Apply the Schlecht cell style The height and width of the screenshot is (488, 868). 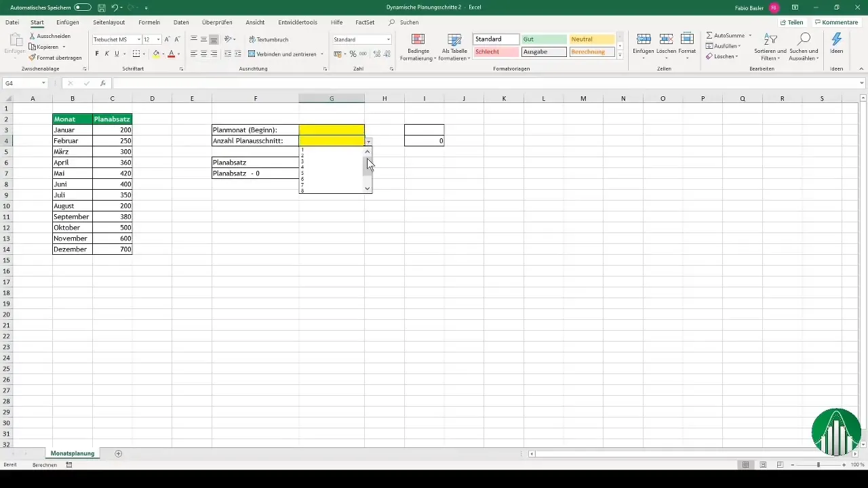click(x=496, y=52)
